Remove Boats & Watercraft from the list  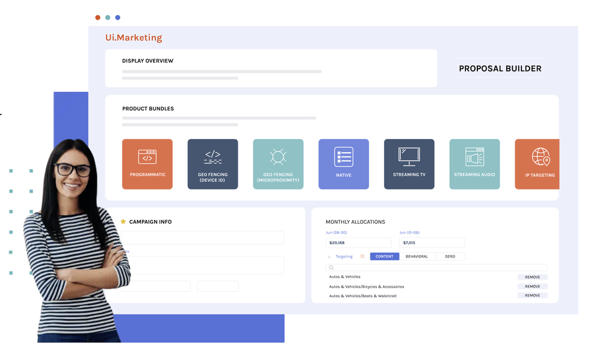[x=532, y=295]
